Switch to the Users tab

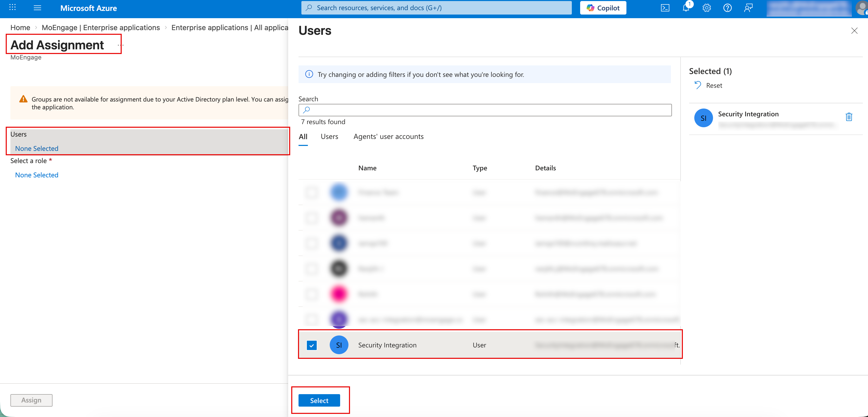329,137
